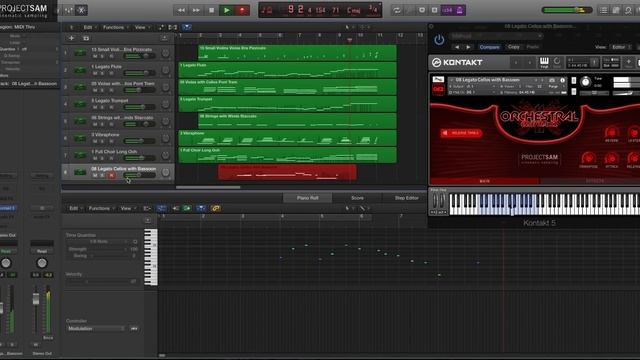The width and height of the screenshot is (640, 360).
Task: Mute the Strings with Winds Staccato track
Action: (x=95, y=124)
